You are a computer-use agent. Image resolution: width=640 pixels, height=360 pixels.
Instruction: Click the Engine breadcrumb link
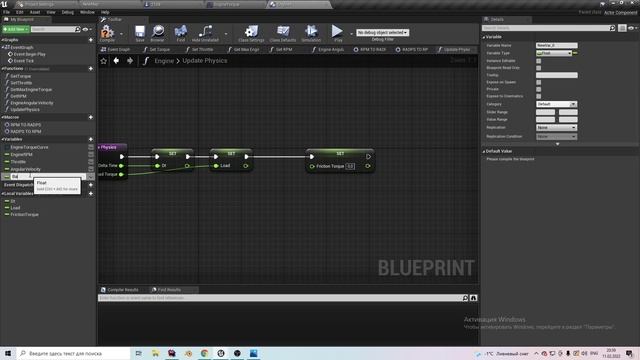164,61
